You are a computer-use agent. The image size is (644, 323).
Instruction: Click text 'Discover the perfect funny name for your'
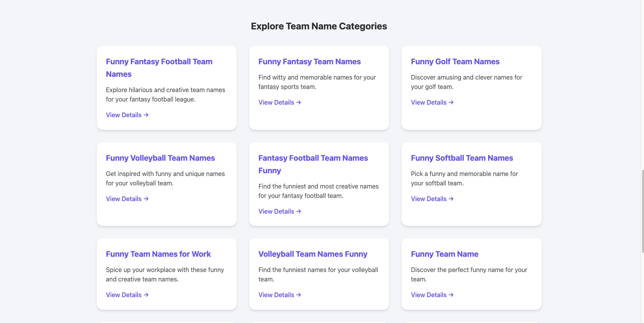point(469,270)
